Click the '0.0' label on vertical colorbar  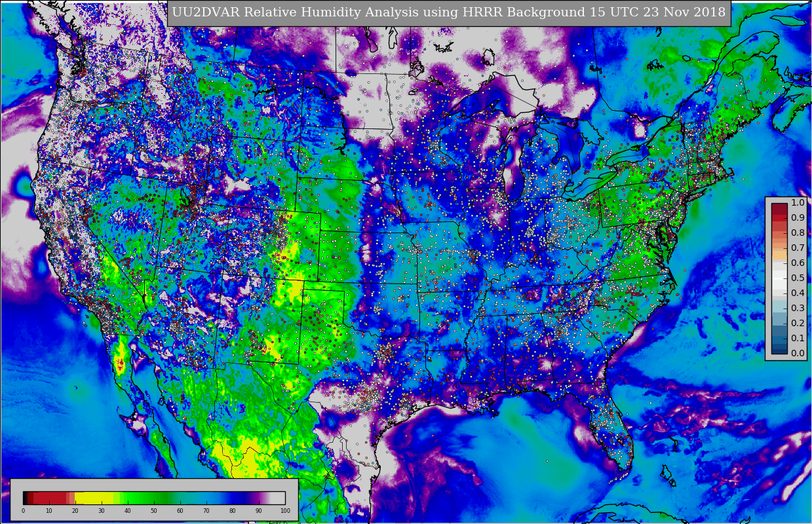coord(798,354)
